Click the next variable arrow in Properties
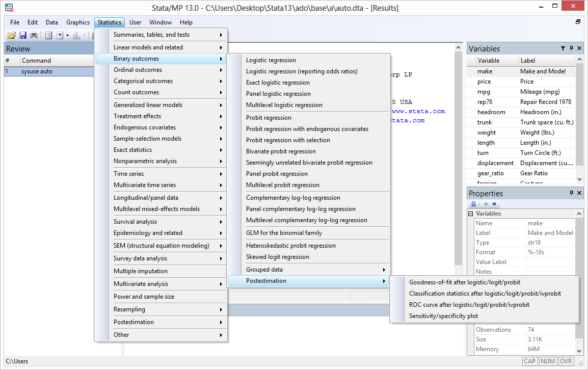Screen dimensions: 588x370 click(494, 204)
